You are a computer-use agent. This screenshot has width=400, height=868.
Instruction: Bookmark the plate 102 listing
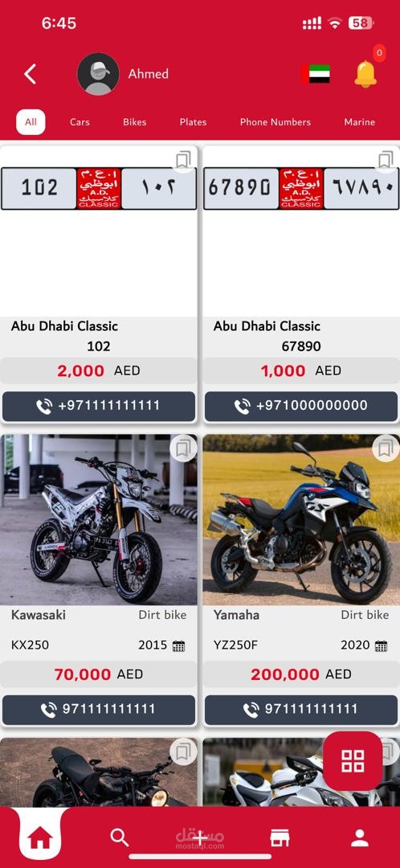pos(183,160)
